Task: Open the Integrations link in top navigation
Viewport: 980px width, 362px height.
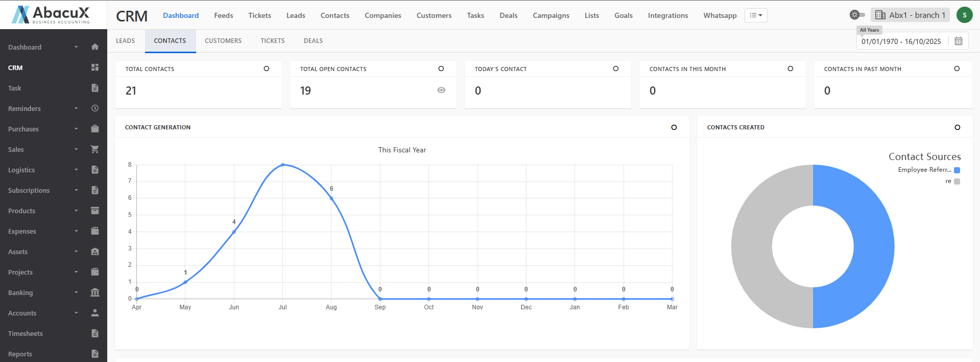Action: pos(667,15)
